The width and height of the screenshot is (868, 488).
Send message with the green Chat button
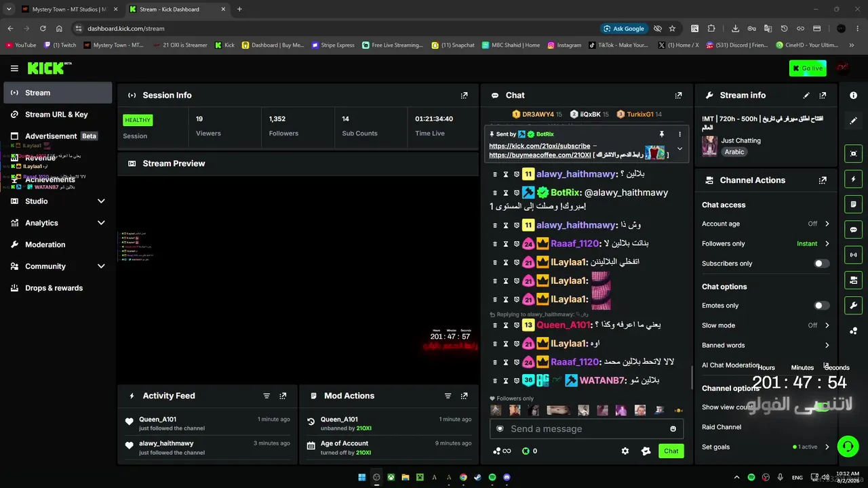671,451
